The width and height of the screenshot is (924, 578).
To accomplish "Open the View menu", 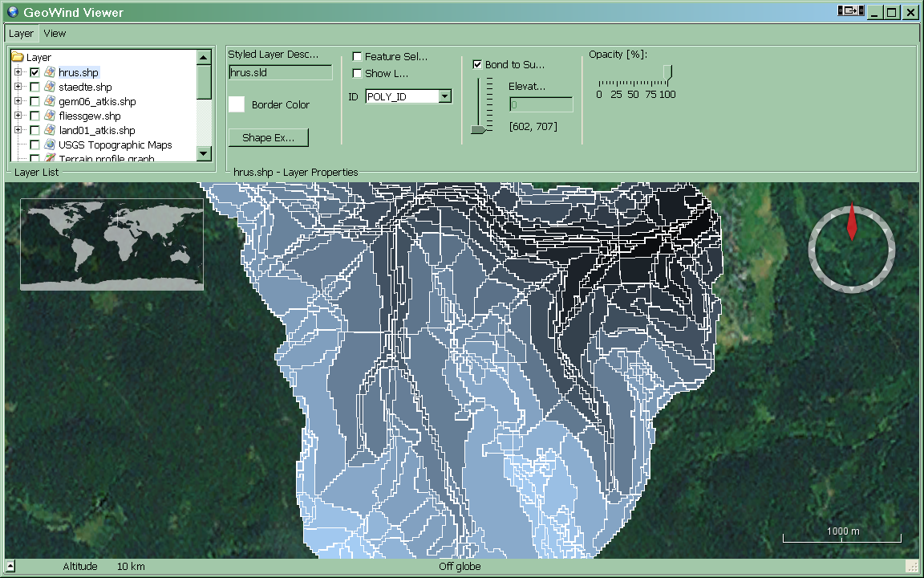I will click(x=55, y=34).
